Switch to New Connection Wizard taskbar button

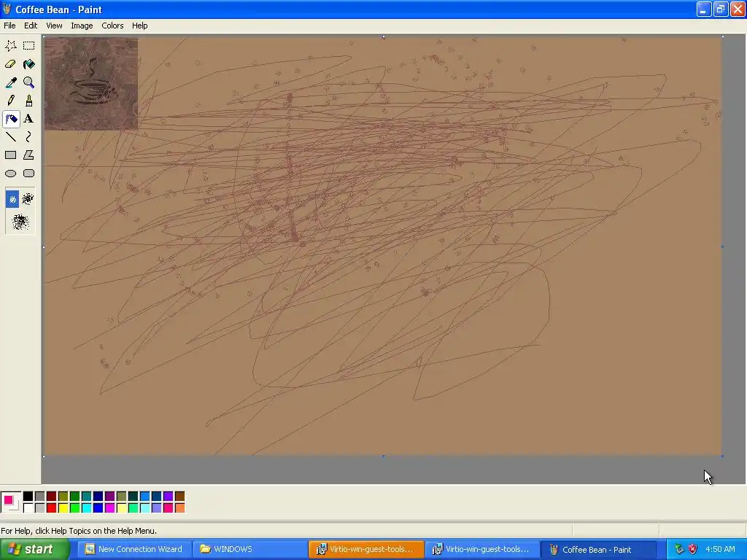point(133,549)
